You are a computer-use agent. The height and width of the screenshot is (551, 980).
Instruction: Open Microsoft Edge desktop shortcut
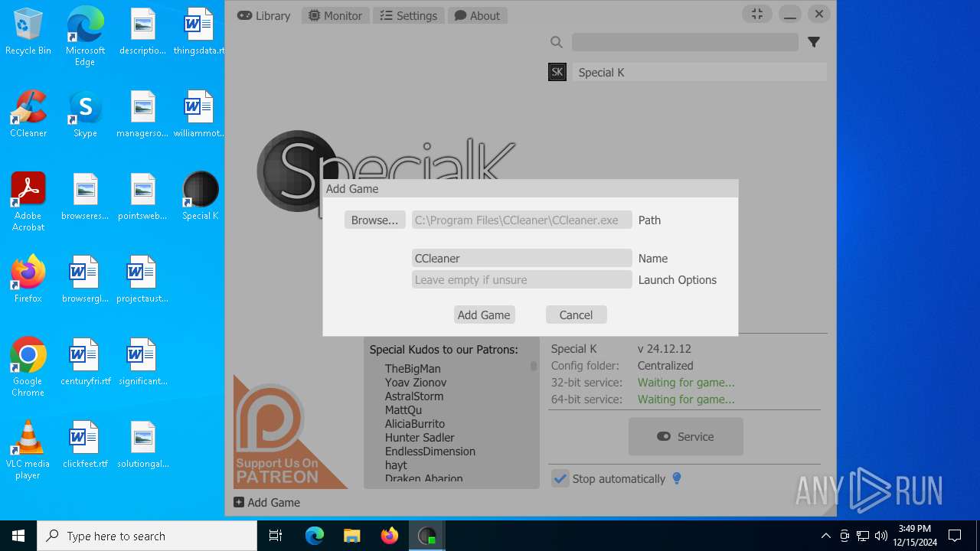pos(85,36)
